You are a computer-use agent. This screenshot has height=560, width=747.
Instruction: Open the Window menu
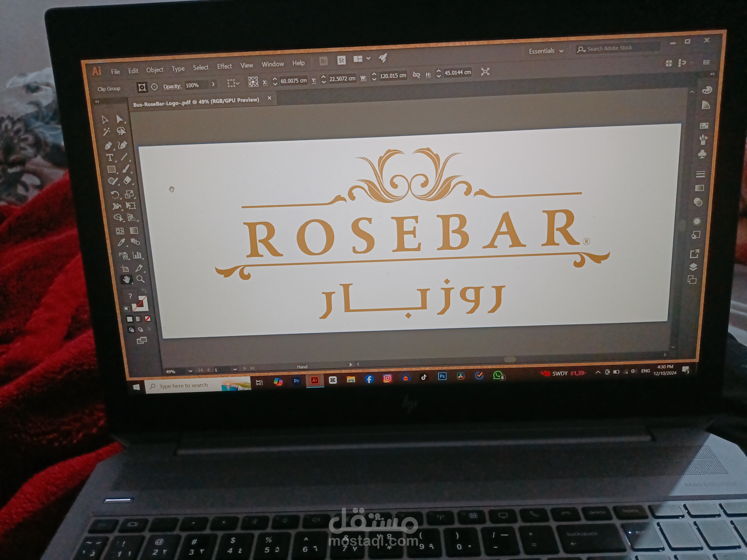tap(272, 64)
